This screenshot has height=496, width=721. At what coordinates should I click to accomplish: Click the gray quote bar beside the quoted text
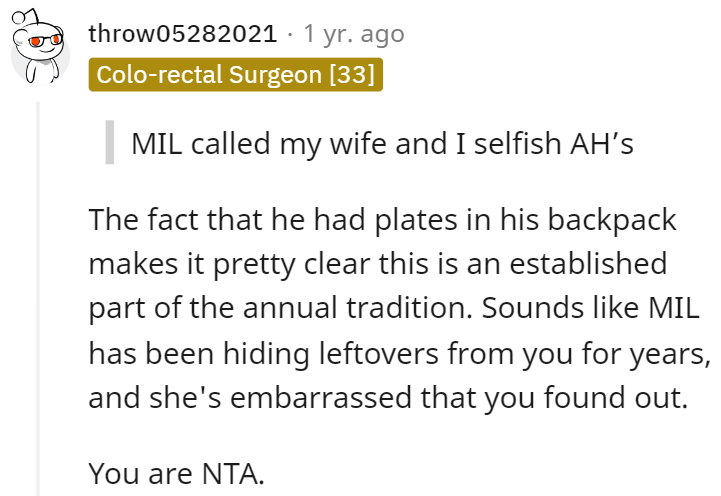click(x=108, y=145)
